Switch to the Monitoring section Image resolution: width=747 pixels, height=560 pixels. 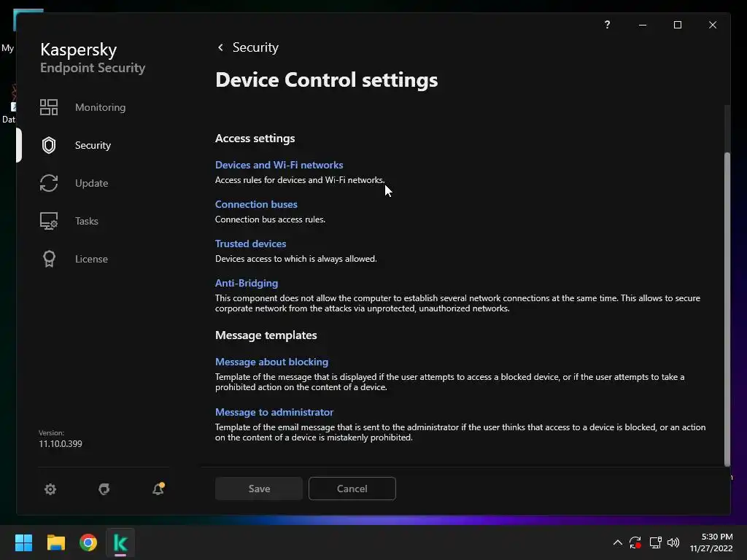[100, 107]
